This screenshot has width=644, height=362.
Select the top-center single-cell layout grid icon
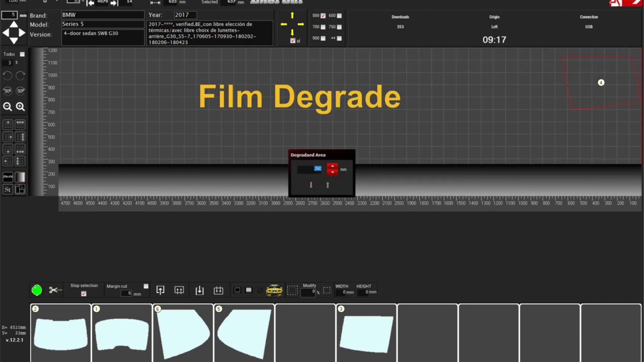[8, 124]
